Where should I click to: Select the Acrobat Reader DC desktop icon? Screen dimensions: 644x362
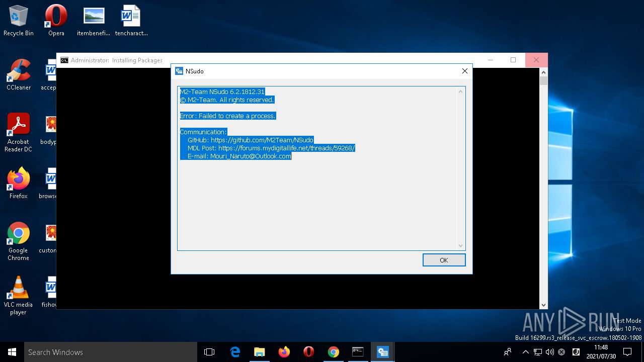tap(19, 133)
